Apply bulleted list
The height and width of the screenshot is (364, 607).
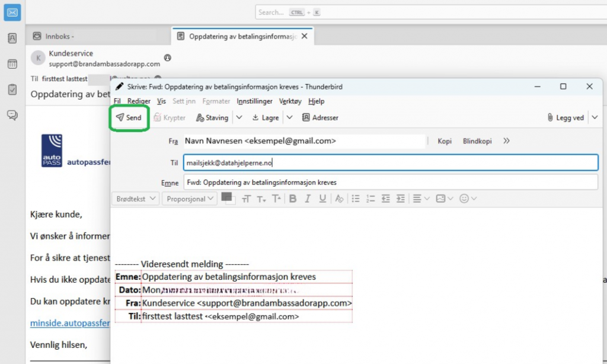point(356,199)
